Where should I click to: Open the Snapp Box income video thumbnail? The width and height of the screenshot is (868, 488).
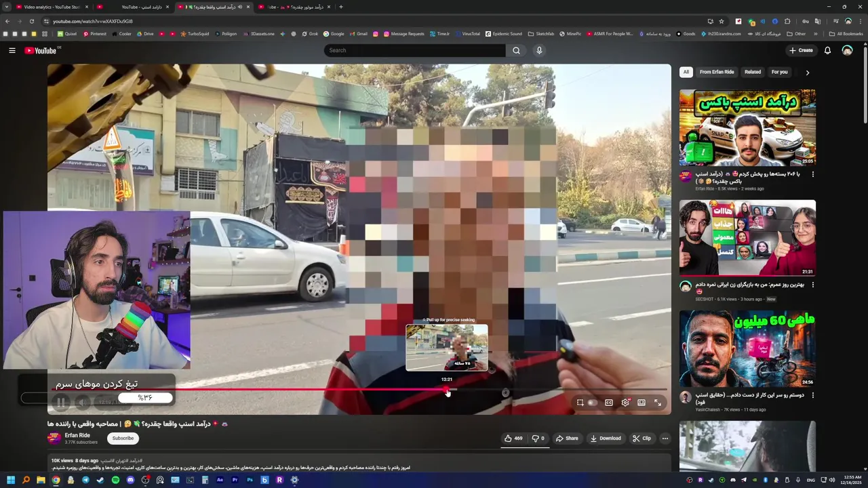click(747, 127)
